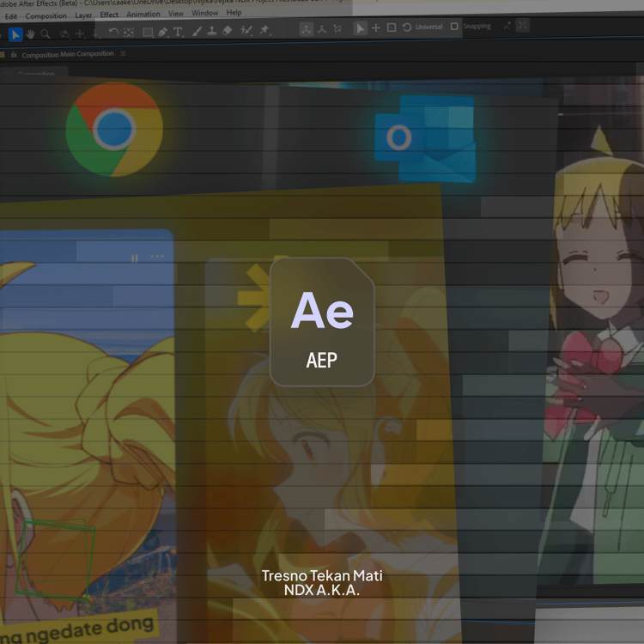Viewport: 644px width, 644px height.
Task: Select the Type tool
Action: pyautogui.click(x=178, y=32)
